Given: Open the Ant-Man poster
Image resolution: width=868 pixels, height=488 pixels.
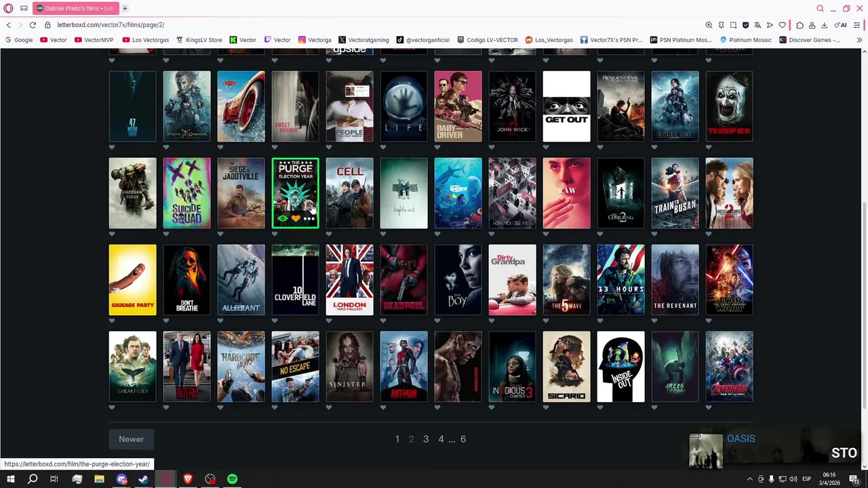Looking at the screenshot, I should point(404,367).
